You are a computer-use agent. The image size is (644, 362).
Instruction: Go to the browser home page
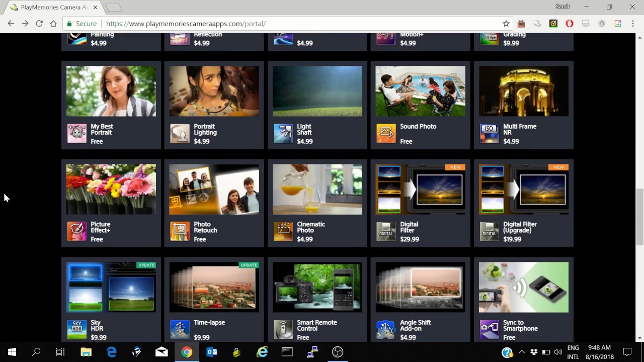[x=53, y=24]
